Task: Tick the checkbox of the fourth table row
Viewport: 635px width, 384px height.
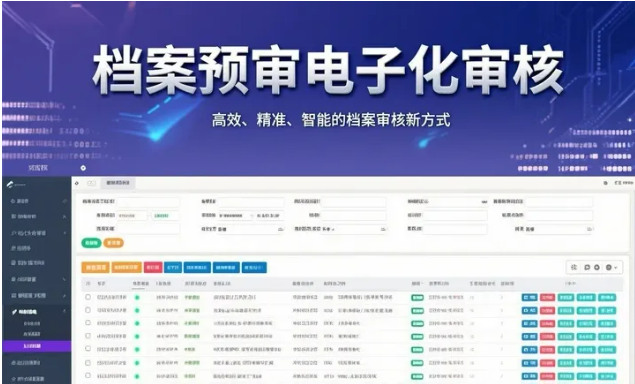Action: [88, 336]
